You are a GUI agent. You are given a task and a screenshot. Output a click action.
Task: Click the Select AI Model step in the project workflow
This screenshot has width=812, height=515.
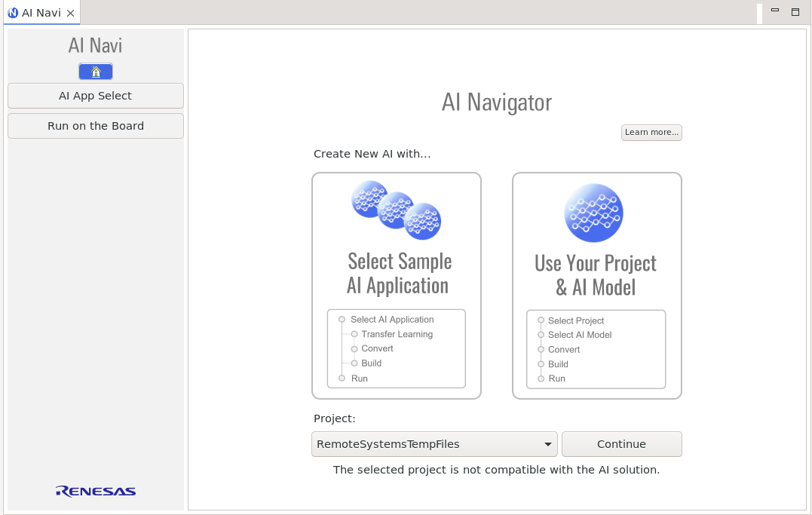pos(579,335)
